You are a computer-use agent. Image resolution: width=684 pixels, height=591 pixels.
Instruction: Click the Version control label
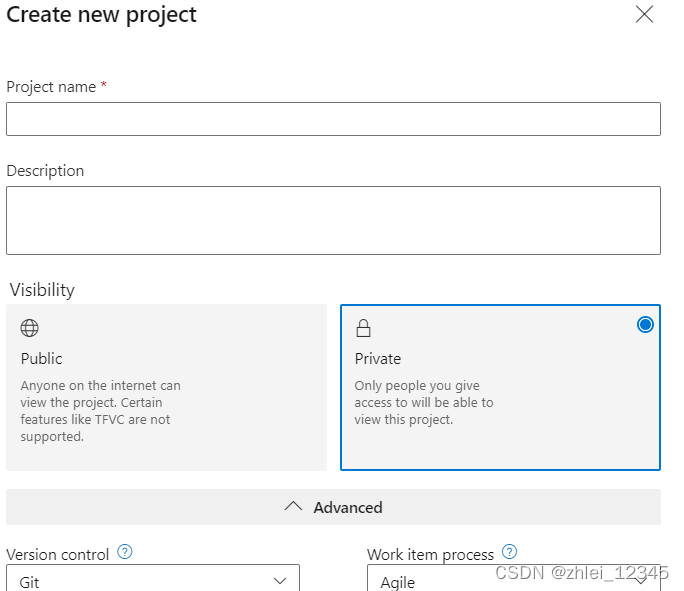(x=59, y=554)
